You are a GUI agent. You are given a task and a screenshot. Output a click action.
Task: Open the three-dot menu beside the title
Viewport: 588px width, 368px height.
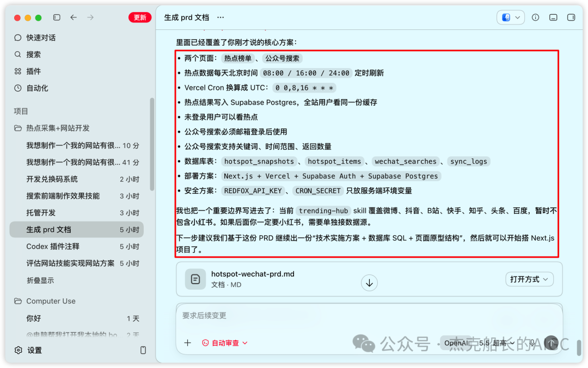[x=220, y=17]
